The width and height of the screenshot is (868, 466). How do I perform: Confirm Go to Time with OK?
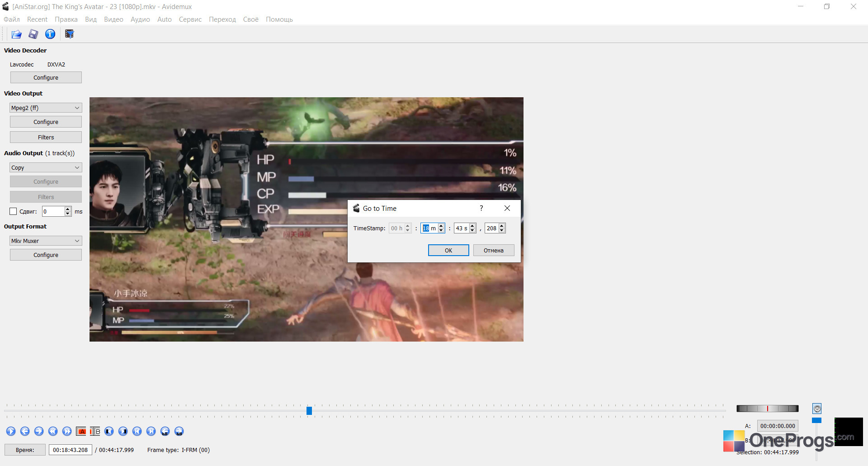pos(448,250)
